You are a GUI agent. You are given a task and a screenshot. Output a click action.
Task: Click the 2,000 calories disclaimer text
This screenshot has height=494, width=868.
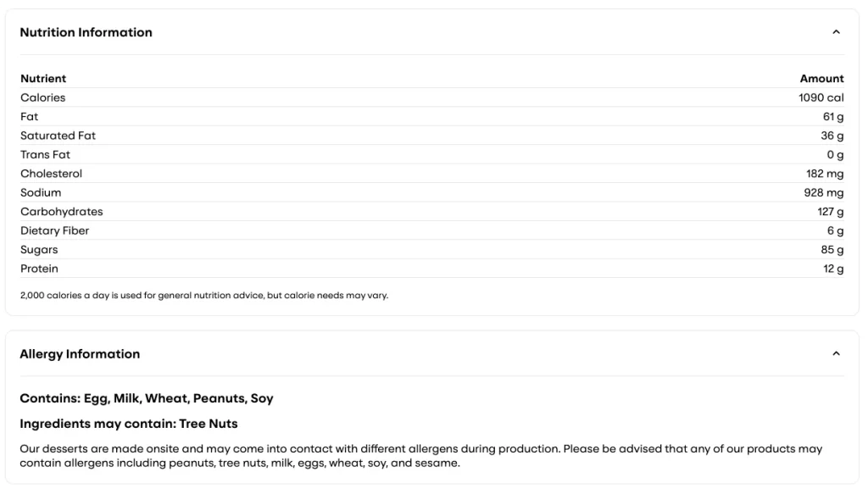(x=203, y=296)
